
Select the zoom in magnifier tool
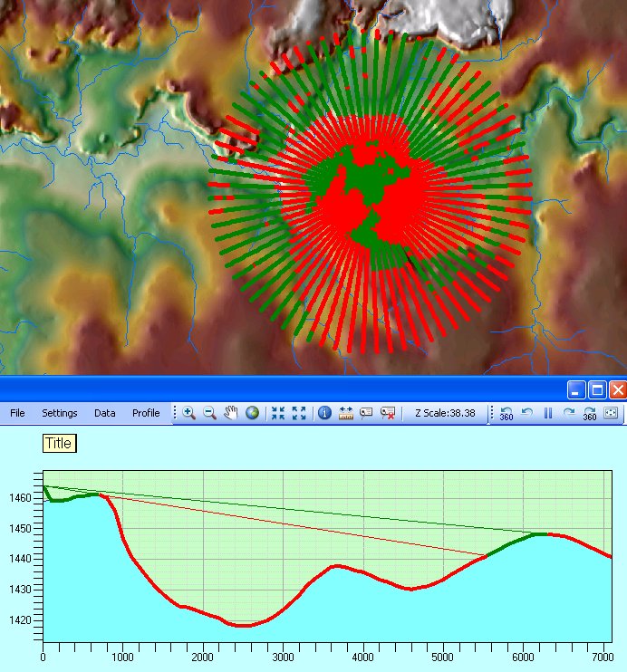[189, 413]
